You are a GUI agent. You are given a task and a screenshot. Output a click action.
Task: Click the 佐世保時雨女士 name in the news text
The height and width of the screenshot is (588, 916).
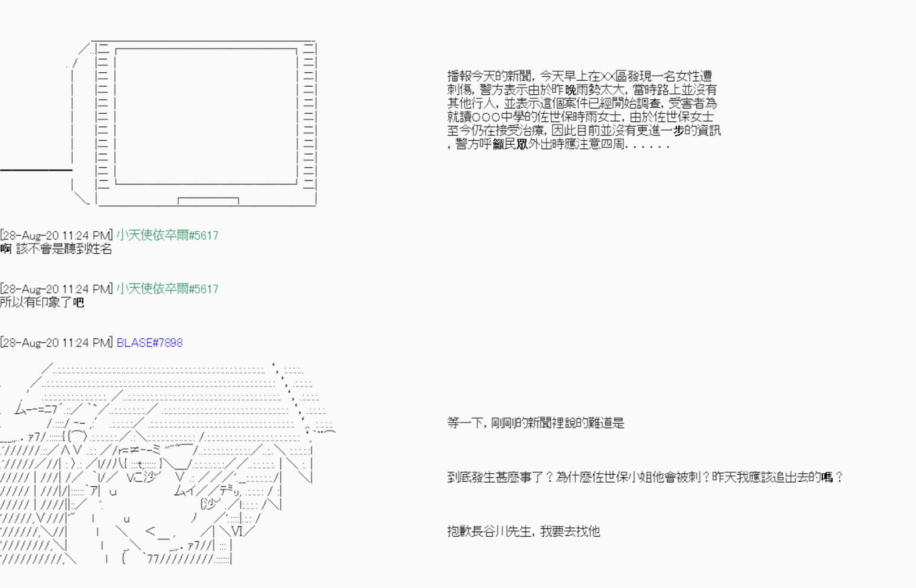[x=580, y=117]
